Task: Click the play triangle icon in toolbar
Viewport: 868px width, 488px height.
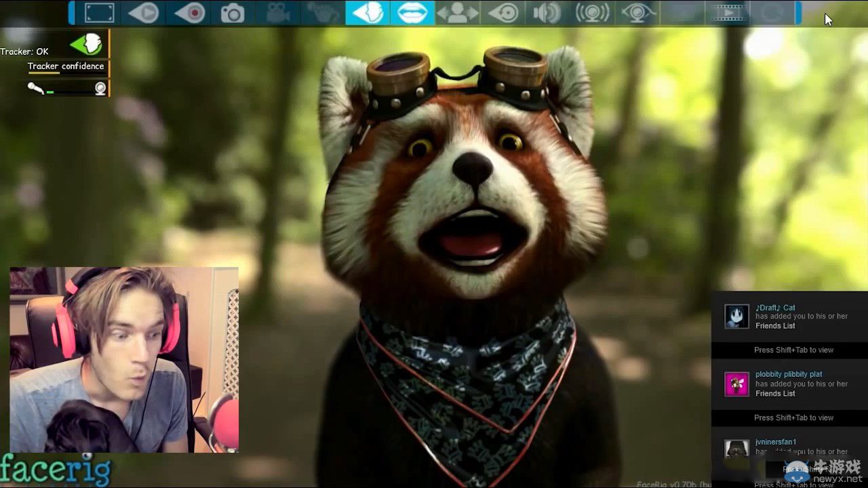Action: 144,13
